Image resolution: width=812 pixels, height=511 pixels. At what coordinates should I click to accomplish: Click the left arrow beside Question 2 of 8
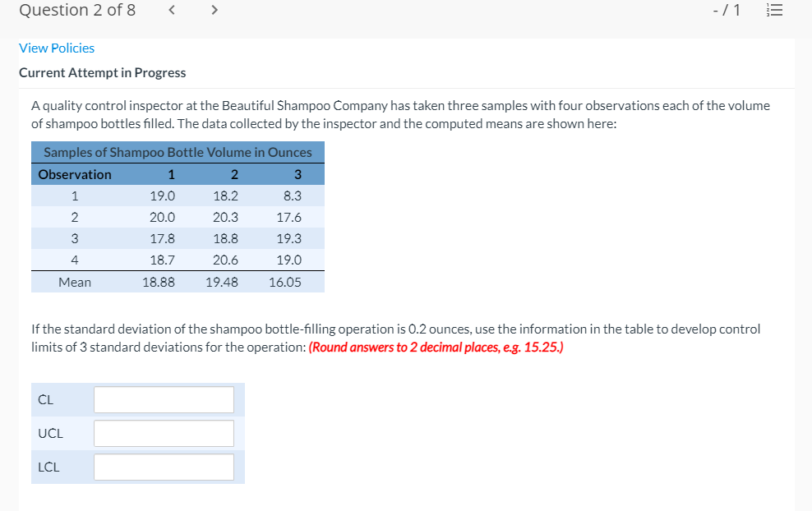point(171,11)
